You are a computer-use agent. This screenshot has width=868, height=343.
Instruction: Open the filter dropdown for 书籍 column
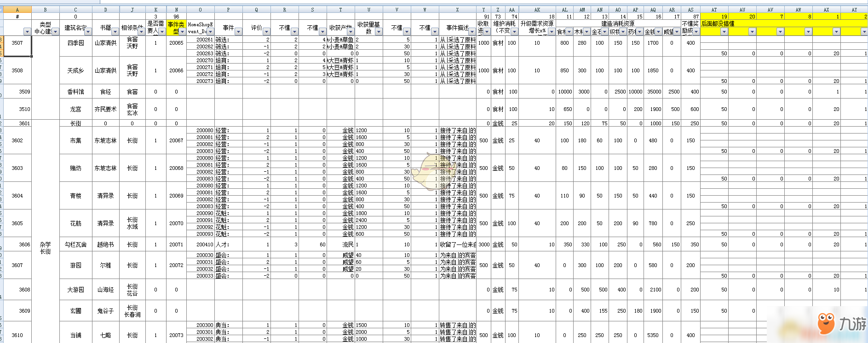click(115, 32)
